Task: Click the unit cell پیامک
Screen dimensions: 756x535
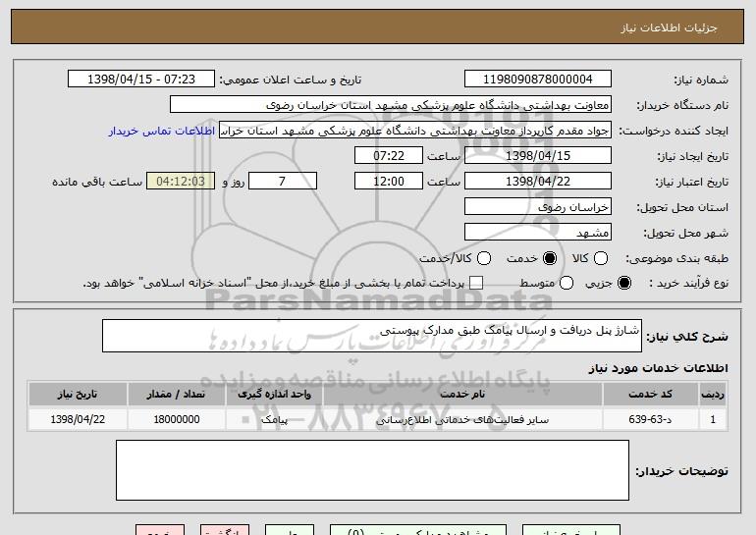Action: click(274, 419)
